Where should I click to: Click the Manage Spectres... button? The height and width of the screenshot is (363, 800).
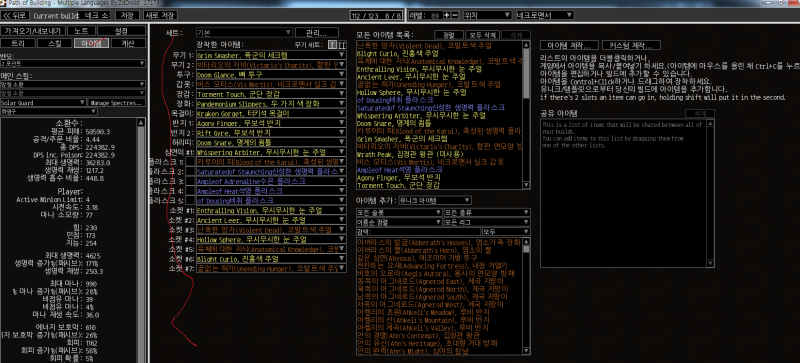click(117, 103)
